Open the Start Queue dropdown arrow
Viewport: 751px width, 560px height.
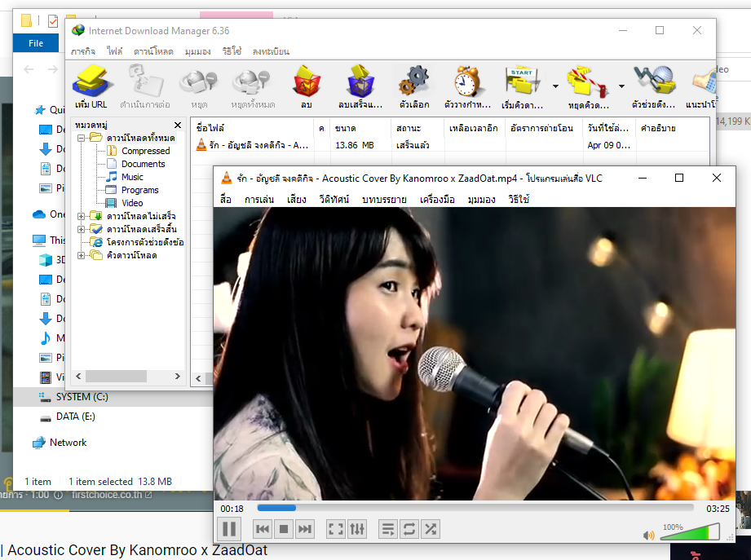[x=555, y=86]
